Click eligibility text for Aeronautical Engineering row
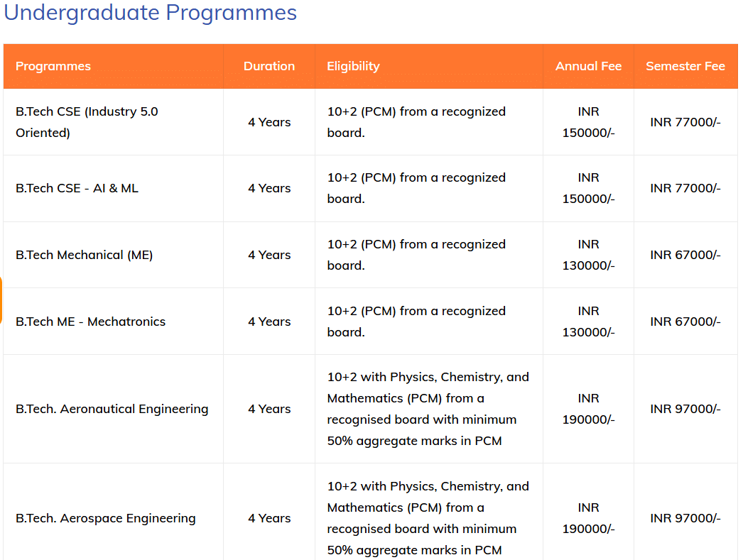Viewport: 743px width, 560px height. (x=428, y=409)
